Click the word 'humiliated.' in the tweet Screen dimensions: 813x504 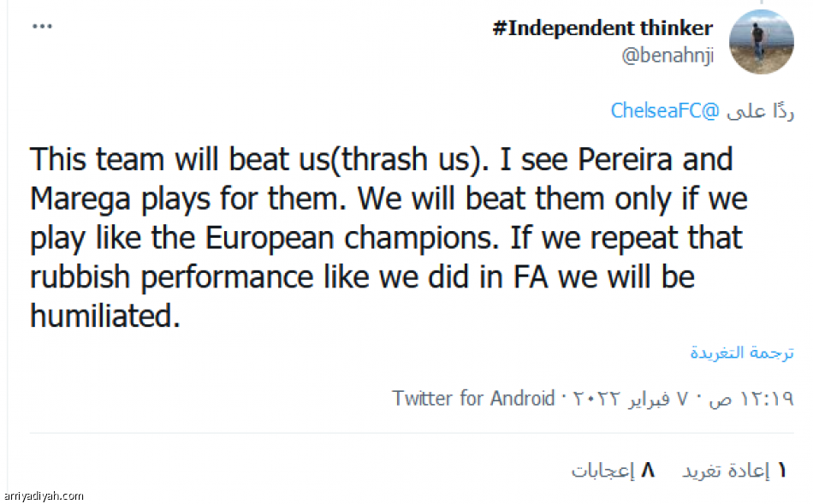pyautogui.click(x=105, y=316)
